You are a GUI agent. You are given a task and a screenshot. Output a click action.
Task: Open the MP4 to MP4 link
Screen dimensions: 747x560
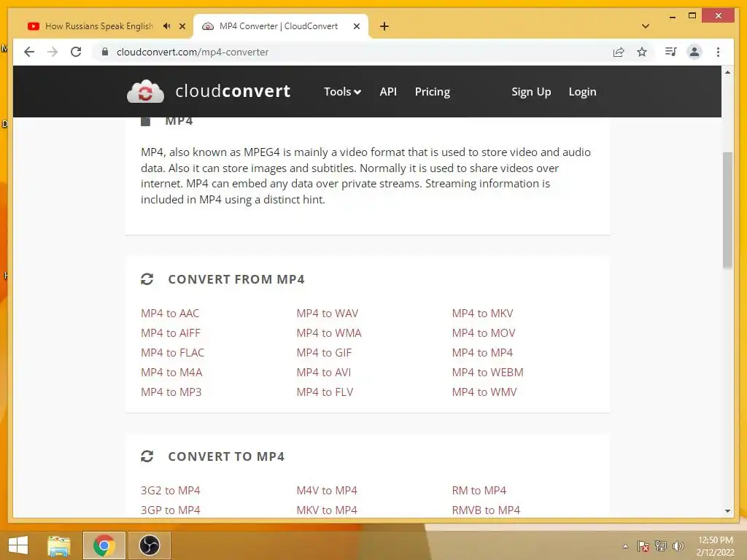482,352
